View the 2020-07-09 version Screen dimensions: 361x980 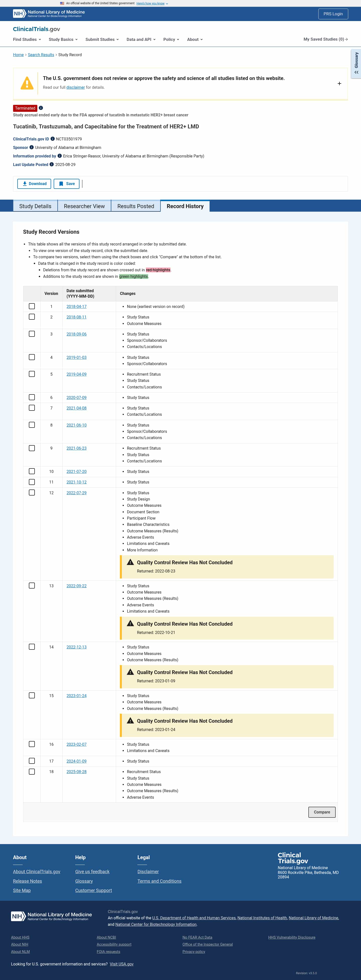(x=76, y=397)
